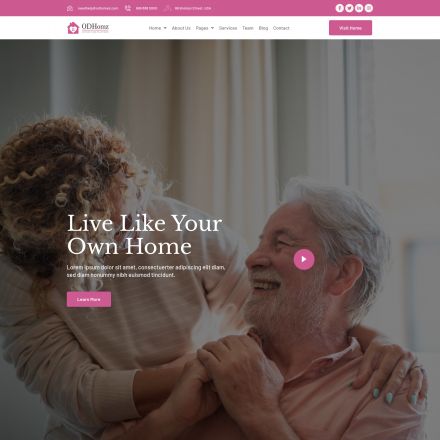Viewport: 440px width, 440px height.
Task: Click the Learn More button
Action: 89,299
